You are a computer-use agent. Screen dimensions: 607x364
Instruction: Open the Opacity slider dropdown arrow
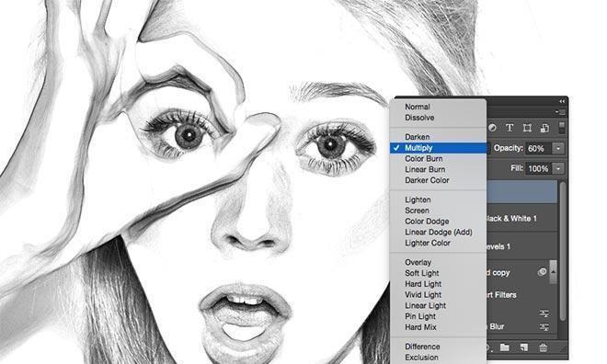[x=558, y=148]
